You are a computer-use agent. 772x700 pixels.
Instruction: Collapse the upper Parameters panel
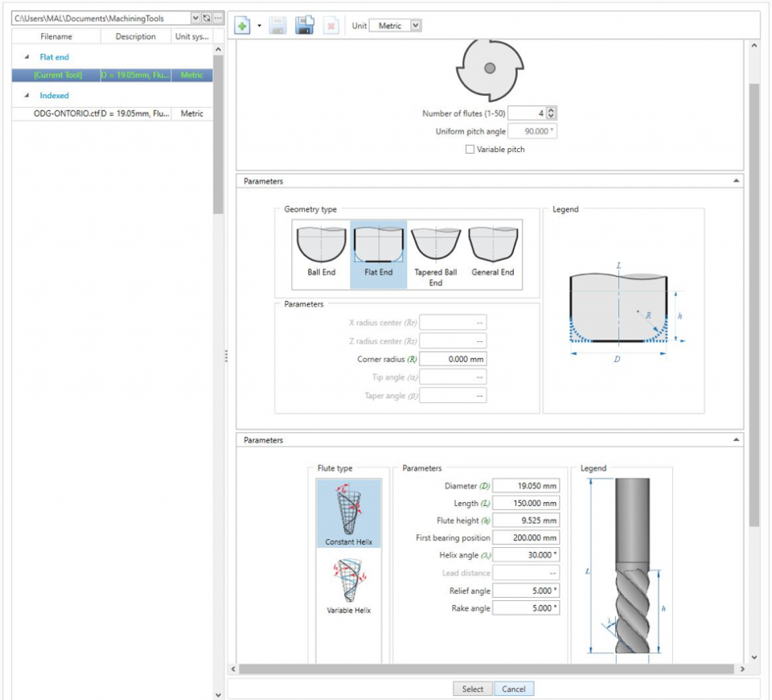[737, 181]
